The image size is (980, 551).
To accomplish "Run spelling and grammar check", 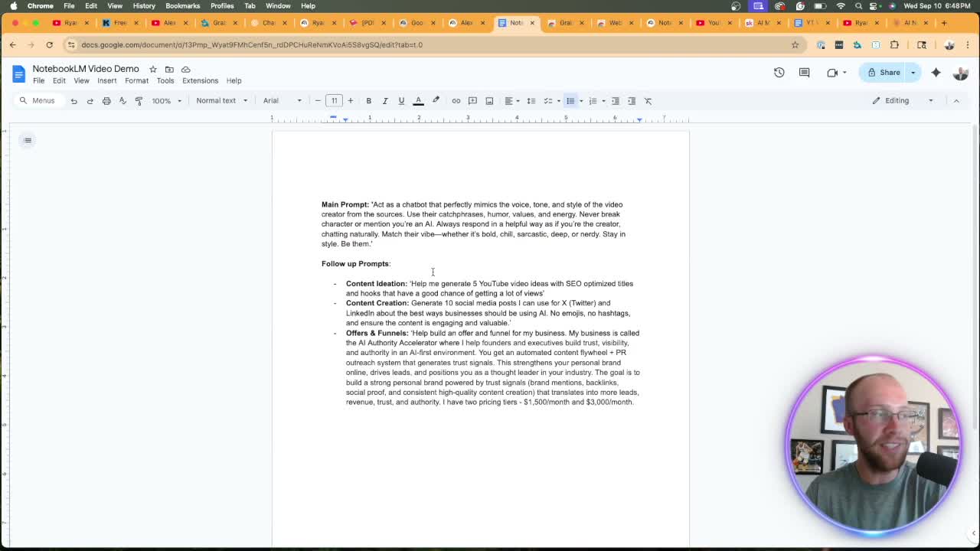I will pos(122,101).
